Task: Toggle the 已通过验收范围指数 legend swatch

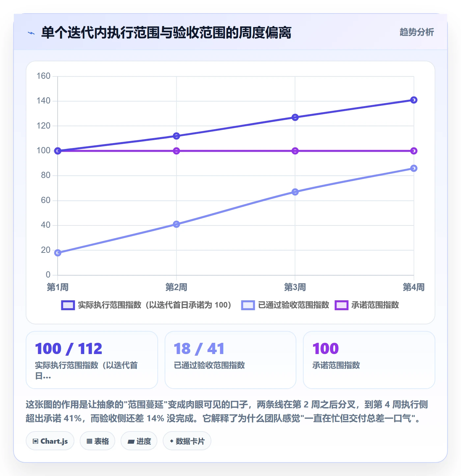Action: (x=248, y=305)
